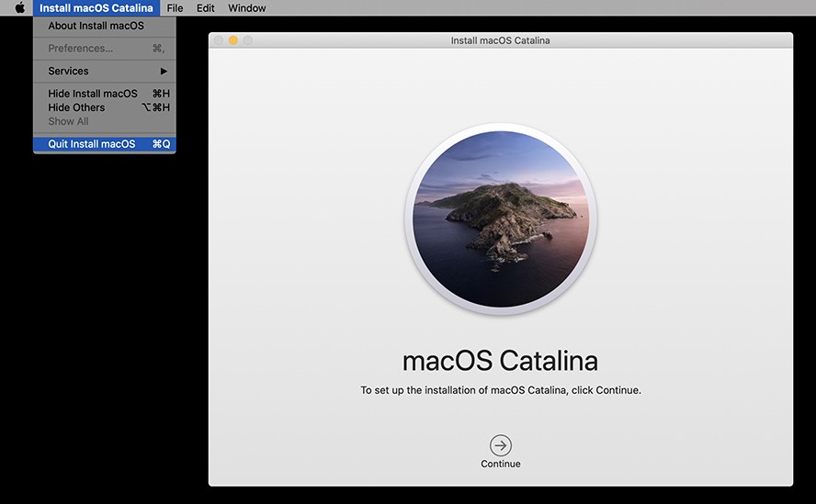Choose Quit Install macOS
Image resolution: width=816 pixels, height=504 pixels.
[105, 144]
